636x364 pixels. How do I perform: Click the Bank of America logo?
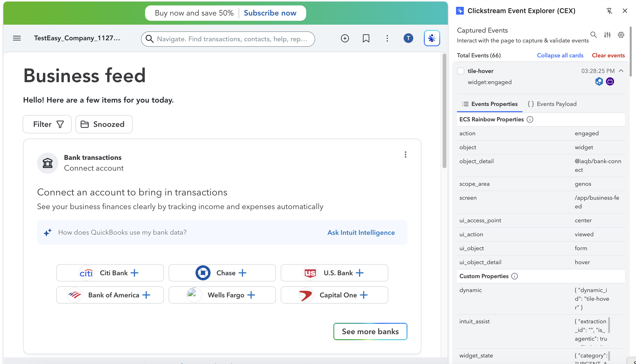click(x=75, y=295)
